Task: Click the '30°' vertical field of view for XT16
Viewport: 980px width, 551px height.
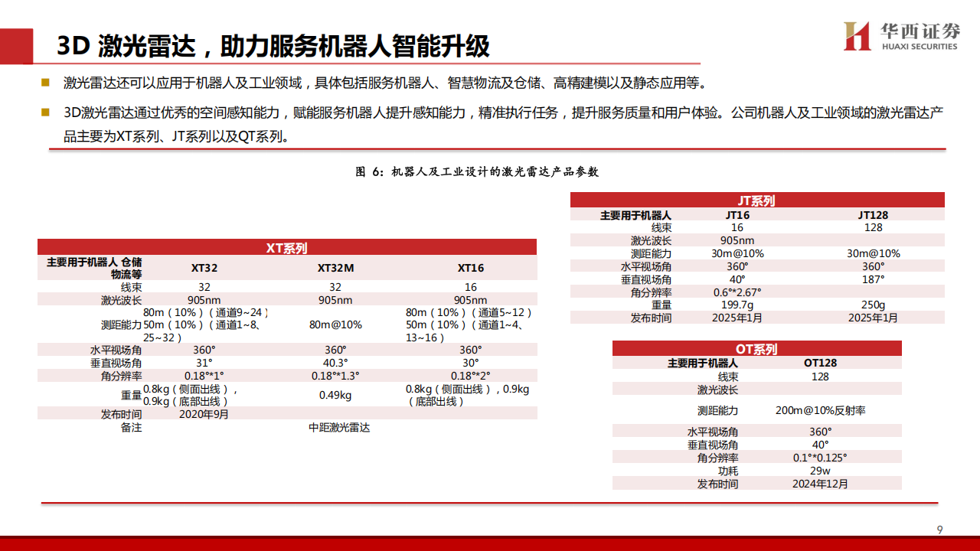Action: [x=471, y=363]
